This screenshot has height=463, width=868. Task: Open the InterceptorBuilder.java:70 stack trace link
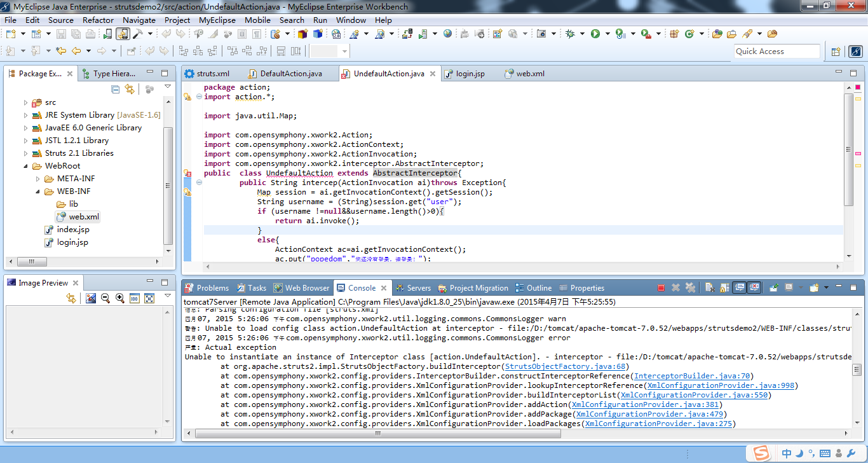click(x=693, y=376)
